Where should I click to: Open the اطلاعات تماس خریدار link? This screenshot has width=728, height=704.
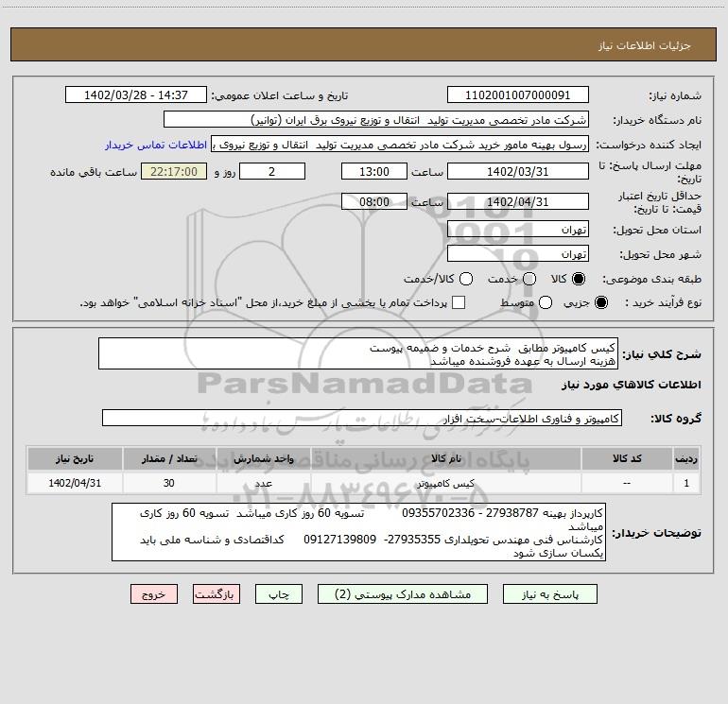coord(156,145)
